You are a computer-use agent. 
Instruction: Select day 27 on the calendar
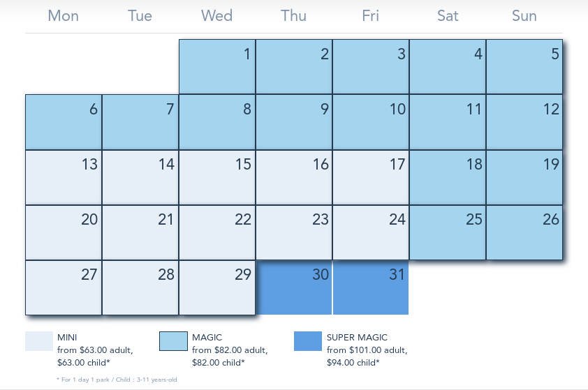point(64,287)
